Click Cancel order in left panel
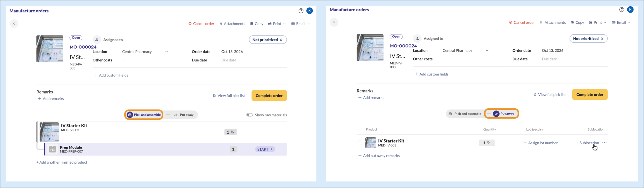 (x=201, y=24)
